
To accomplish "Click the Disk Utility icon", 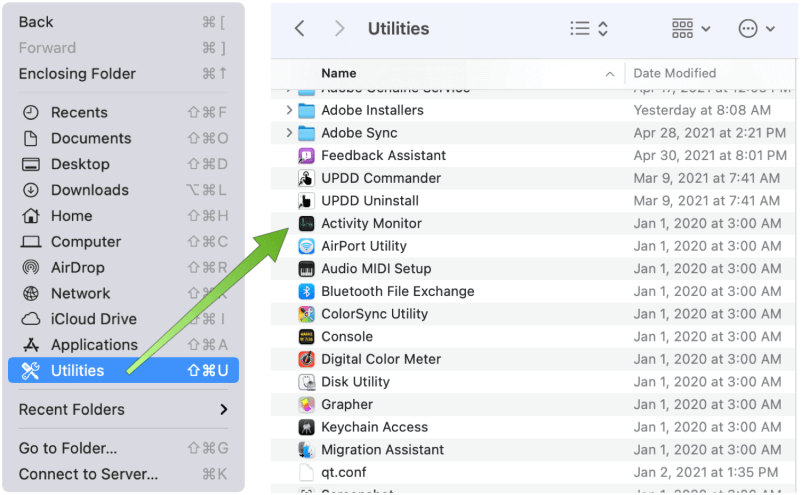I will pyautogui.click(x=307, y=382).
